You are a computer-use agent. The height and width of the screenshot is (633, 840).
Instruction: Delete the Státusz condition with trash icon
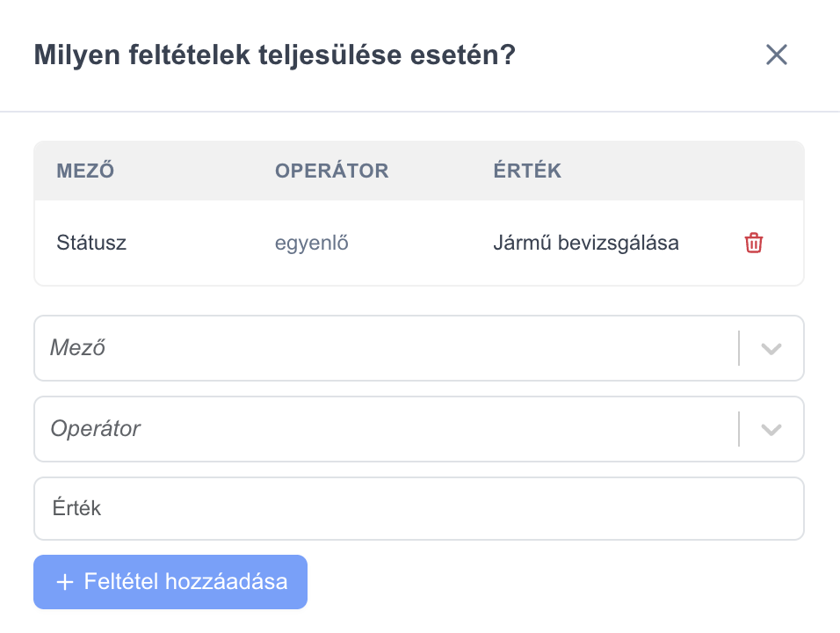tap(753, 243)
